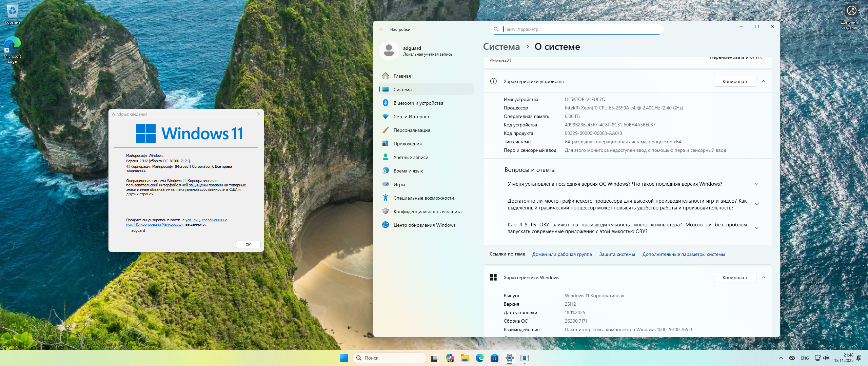The image size is (868, 366).
Task: Select Главная in settings sidebar
Action: click(402, 76)
